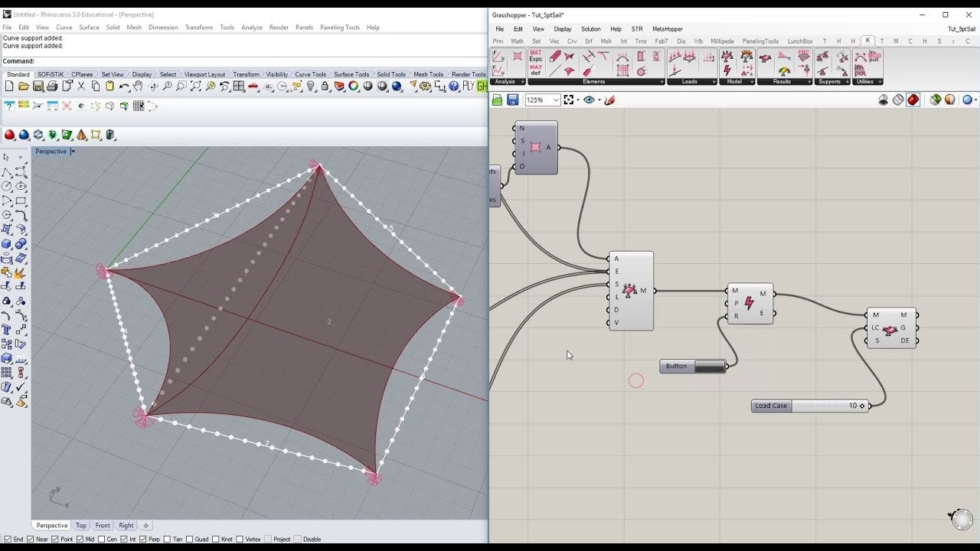Click the blue Help question mark icon
Image resolution: width=980 pixels, height=551 pixels.
tap(454, 86)
